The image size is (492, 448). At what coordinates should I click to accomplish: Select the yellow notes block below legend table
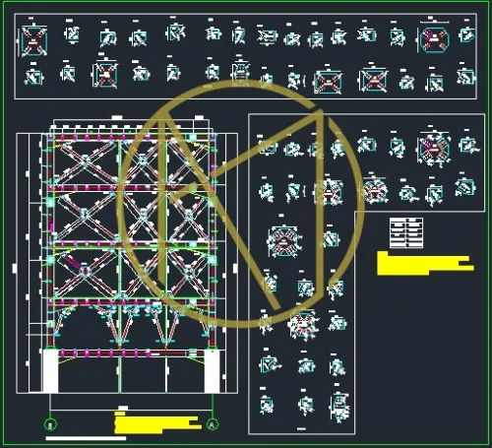[425, 263]
